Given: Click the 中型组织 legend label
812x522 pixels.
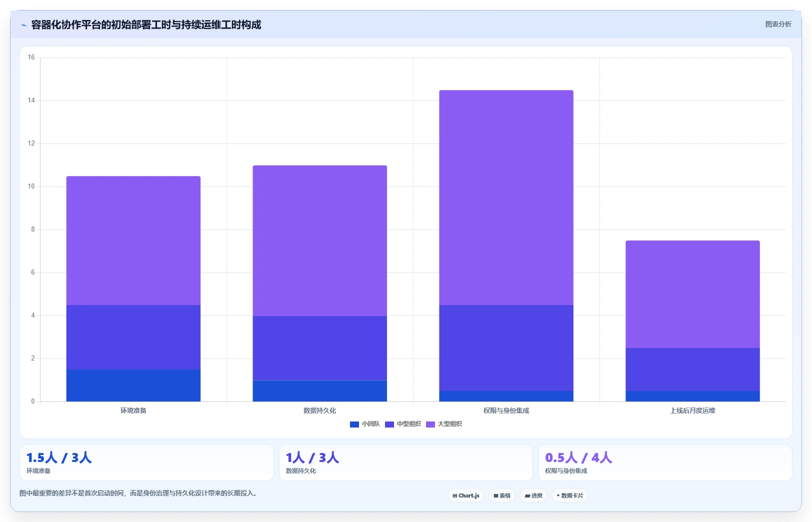Looking at the screenshot, I should 409,424.
